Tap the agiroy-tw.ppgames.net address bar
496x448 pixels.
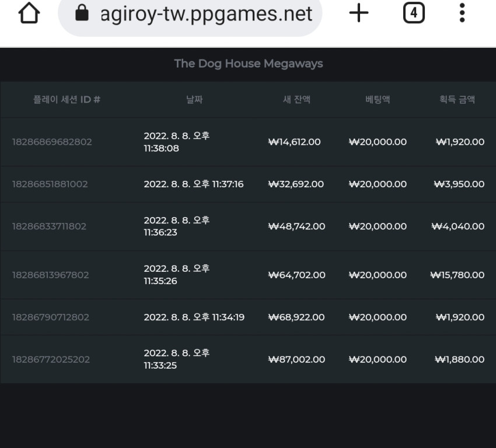click(190, 14)
